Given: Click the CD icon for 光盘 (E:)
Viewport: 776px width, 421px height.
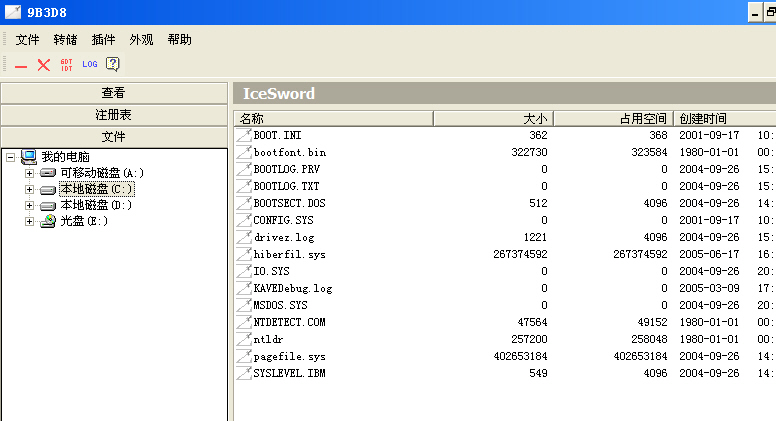Looking at the screenshot, I should point(48,221).
